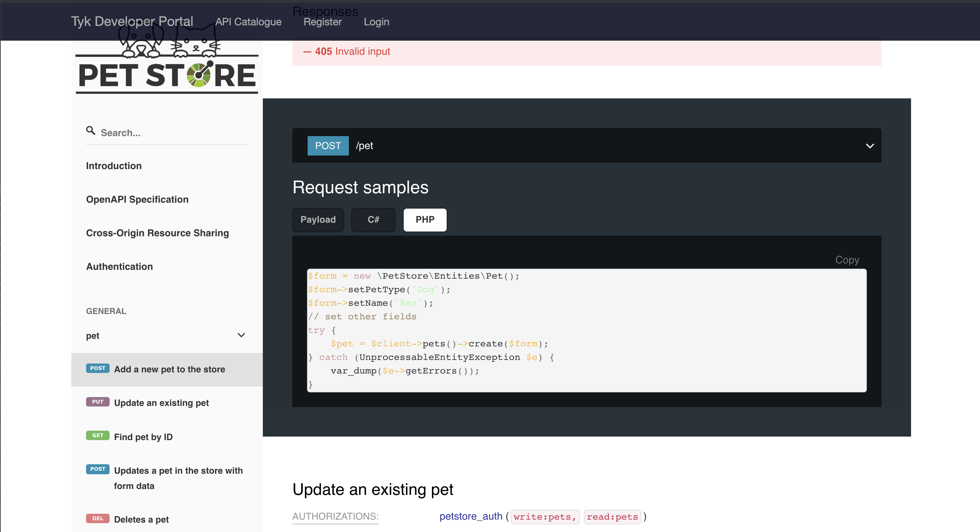This screenshot has height=532, width=980.
Task: Collapse the pet section in the sidebar
Action: pyautogui.click(x=241, y=335)
